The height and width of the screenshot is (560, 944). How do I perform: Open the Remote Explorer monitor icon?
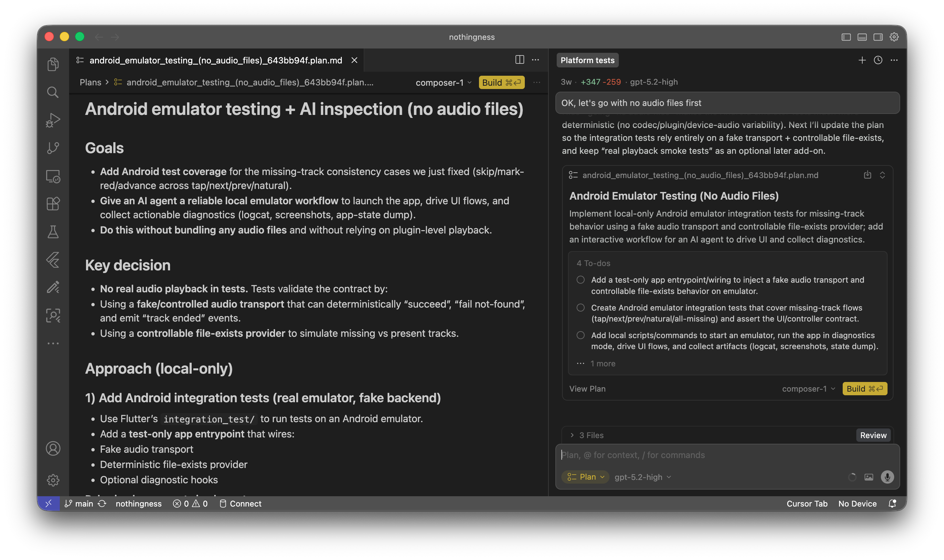tap(53, 176)
